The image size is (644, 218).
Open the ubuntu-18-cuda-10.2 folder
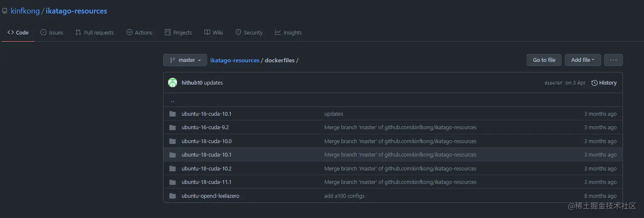(207, 169)
